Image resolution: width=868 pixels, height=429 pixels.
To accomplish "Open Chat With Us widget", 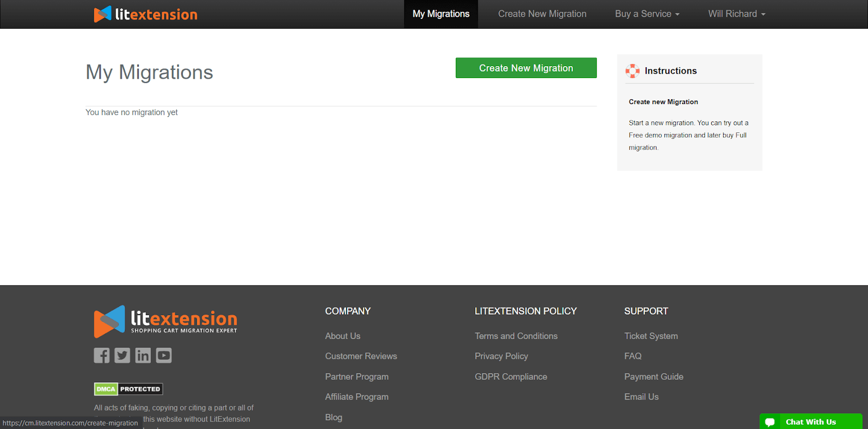I will point(810,421).
